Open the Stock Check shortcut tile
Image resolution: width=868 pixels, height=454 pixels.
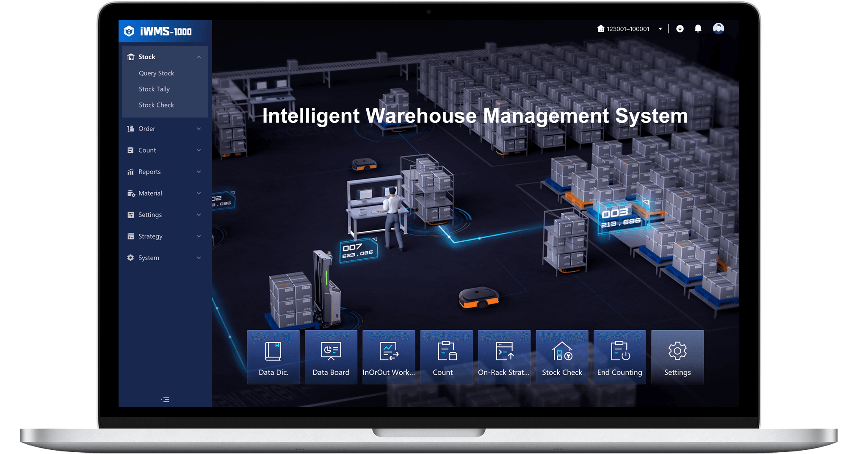point(562,357)
